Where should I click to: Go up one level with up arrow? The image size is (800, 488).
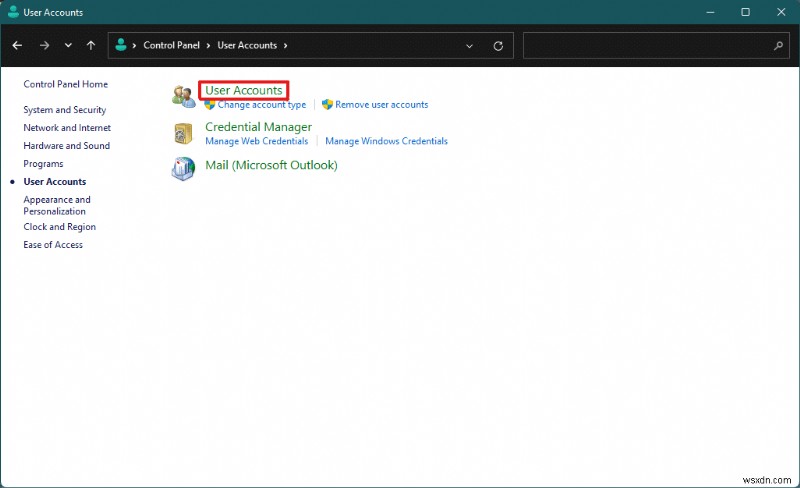point(91,45)
